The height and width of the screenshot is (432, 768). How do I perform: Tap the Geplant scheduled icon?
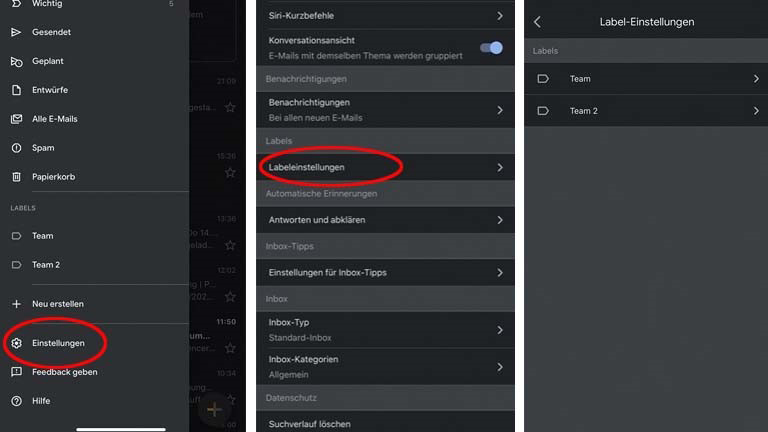pos(16,61)
